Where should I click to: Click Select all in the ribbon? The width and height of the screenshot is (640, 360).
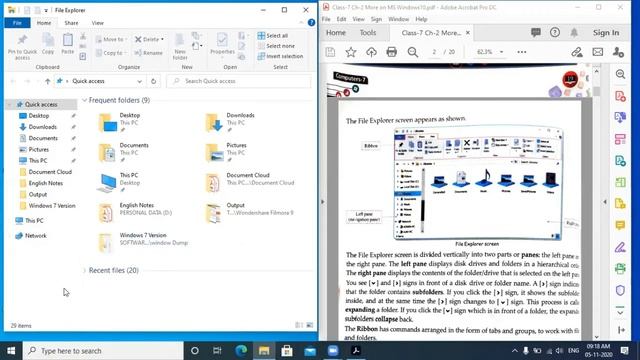[273, 36]
